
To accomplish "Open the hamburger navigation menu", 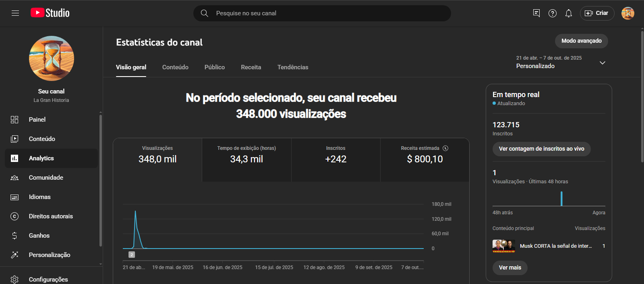I will pos(15,13).
